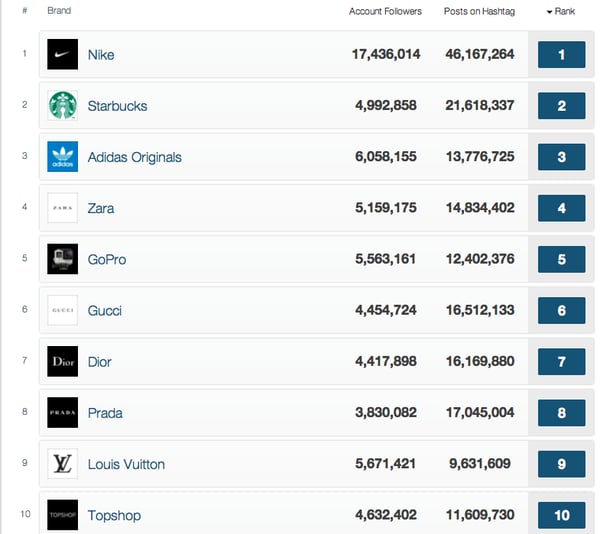Select the Zara logo thumbnail
The image size is (600, 534).
point(62,208)
